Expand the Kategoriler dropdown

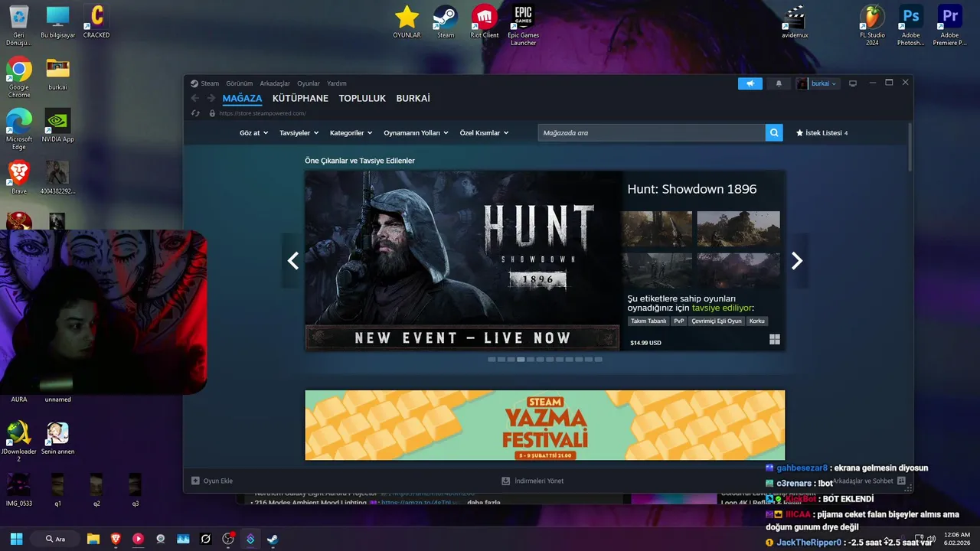pyautogui.click(x=351, y=132)
